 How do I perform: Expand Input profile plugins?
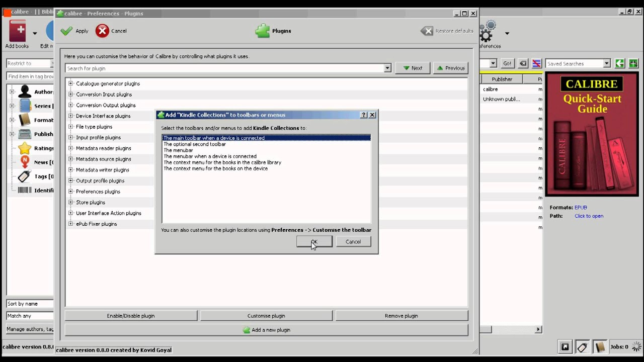[70, 137]
